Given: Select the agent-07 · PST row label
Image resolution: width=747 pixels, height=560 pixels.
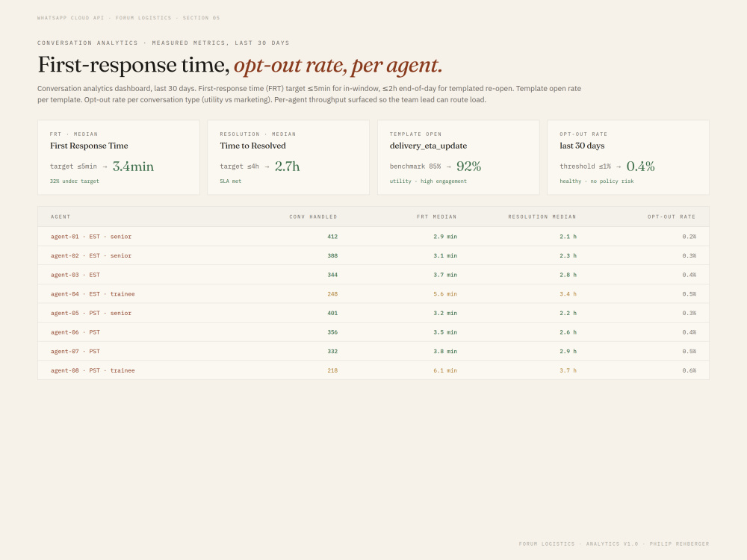Looking at the screenshot, I should [75, 351].
